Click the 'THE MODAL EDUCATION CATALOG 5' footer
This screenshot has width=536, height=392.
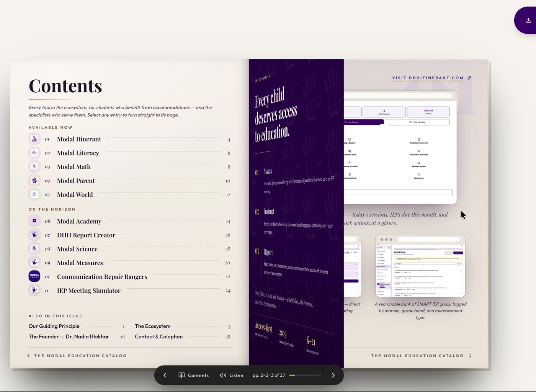tap(421, 356)
